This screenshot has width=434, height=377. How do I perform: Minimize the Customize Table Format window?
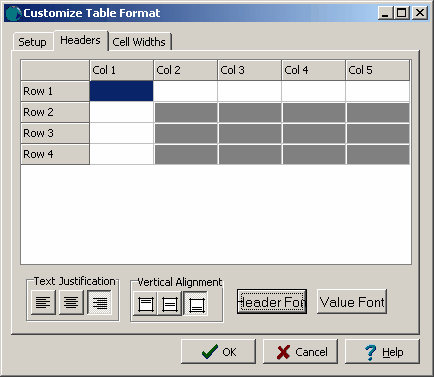pos(386,13)
